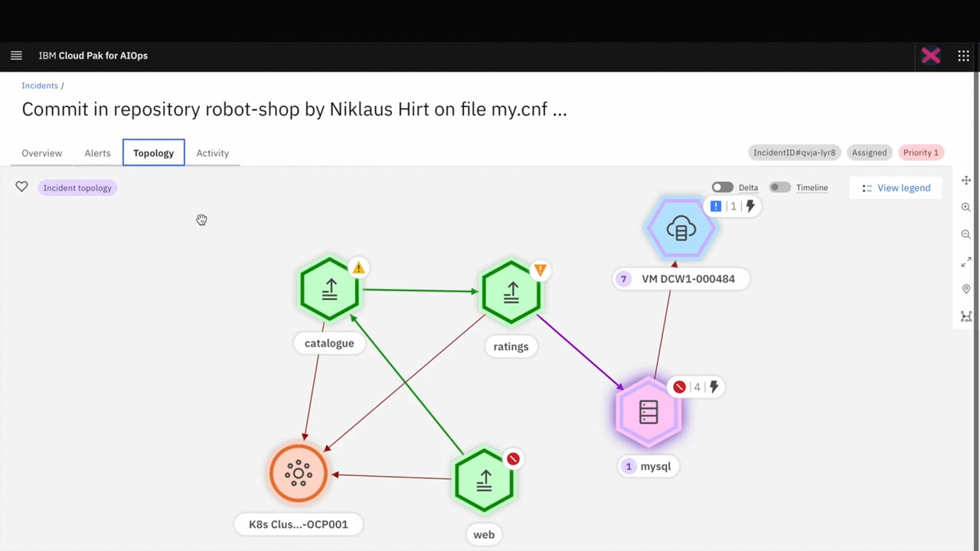Select the K8s cluster orange node
Image resolution: width=980 pixels, height=551 pixels.
(299, 474)
